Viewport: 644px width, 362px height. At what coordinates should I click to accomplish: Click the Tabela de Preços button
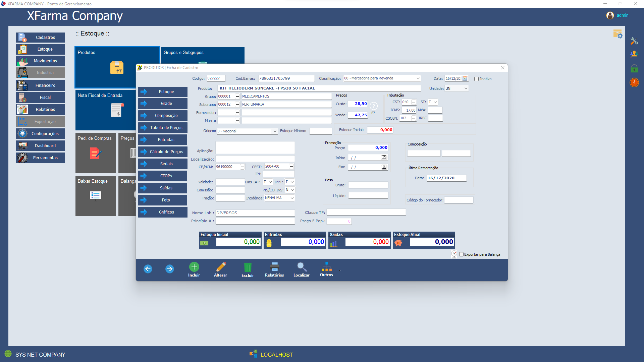coord(163,128)
